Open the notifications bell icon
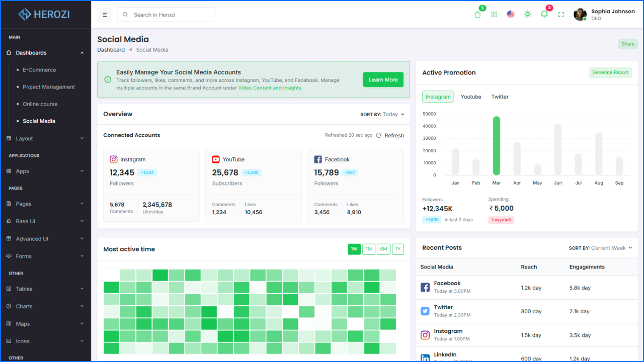 (544, 14)
